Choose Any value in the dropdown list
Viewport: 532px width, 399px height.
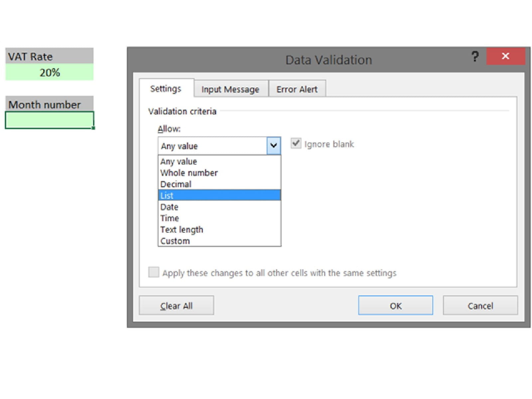179,162
